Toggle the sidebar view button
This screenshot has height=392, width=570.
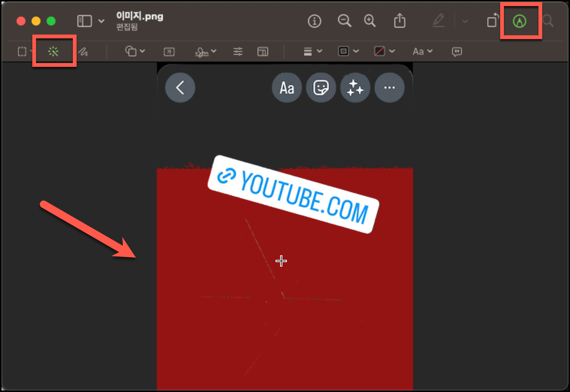[x=84, y=21]
